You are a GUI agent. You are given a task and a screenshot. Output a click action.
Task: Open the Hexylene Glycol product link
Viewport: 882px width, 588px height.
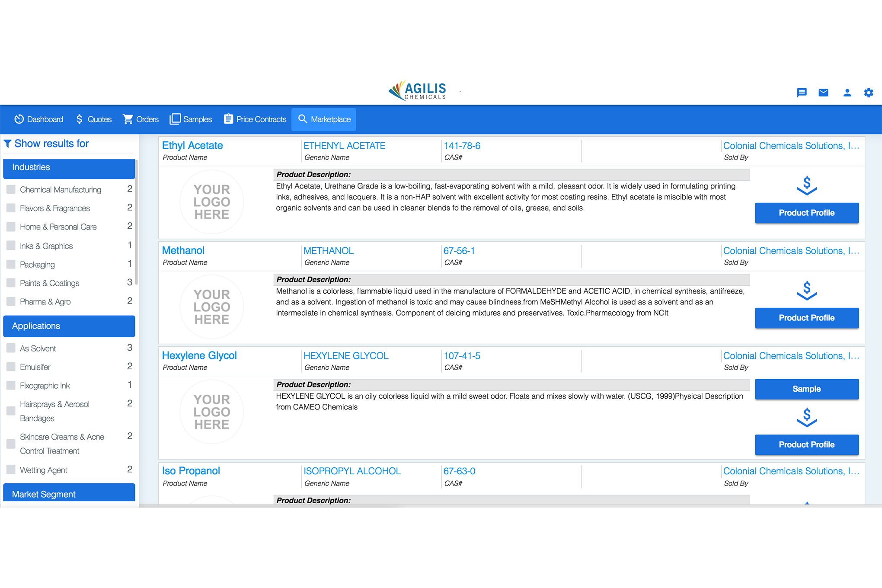pyautogui.click(x=199, y=355)
